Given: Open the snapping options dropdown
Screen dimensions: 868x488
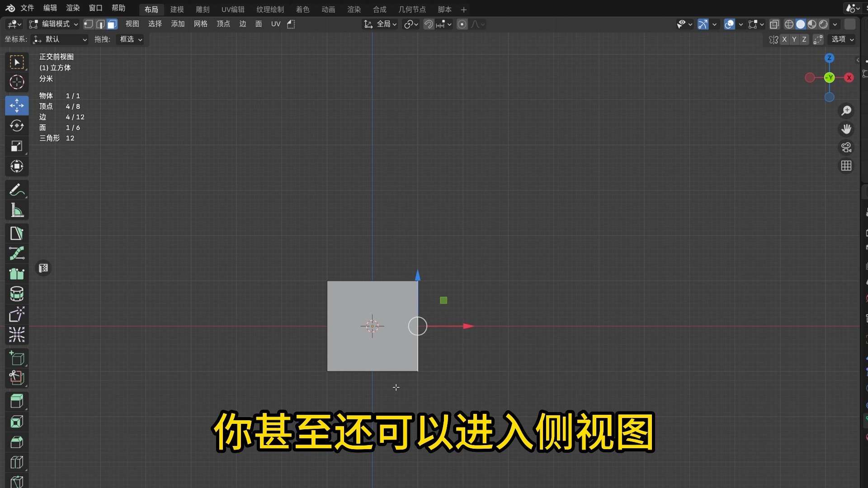Looking at the screenshot, I should 443,24.
